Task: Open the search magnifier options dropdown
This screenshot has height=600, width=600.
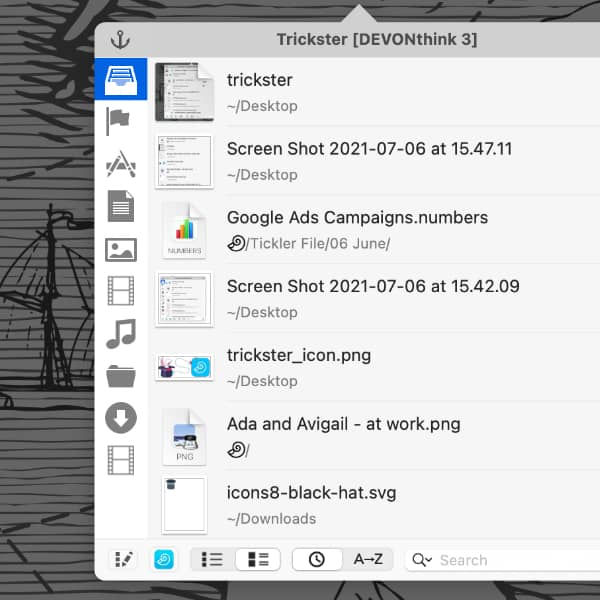Action: (422, 560)
